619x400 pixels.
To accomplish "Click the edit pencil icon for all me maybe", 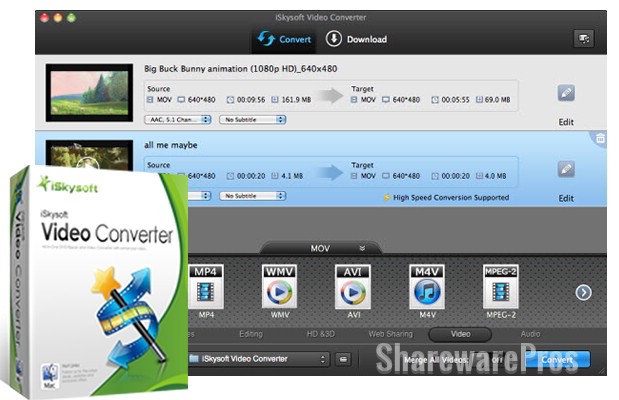I will pyautogui.click(x=566, y=169).
